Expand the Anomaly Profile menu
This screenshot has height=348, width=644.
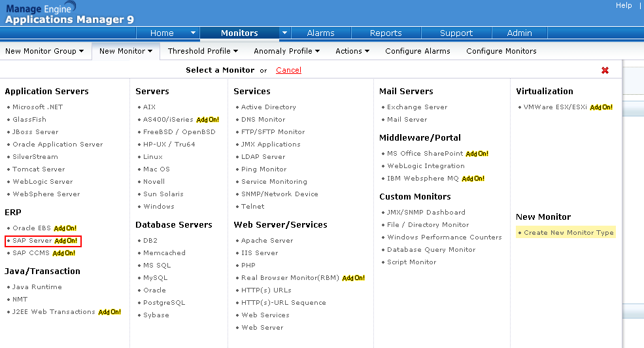[286, 51]
